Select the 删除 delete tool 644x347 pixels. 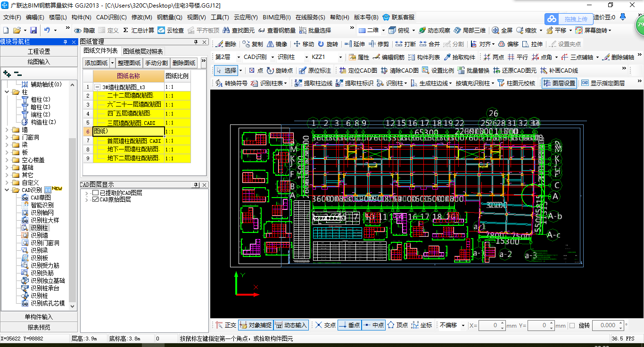pyautogui.click(x=226, y=44)
